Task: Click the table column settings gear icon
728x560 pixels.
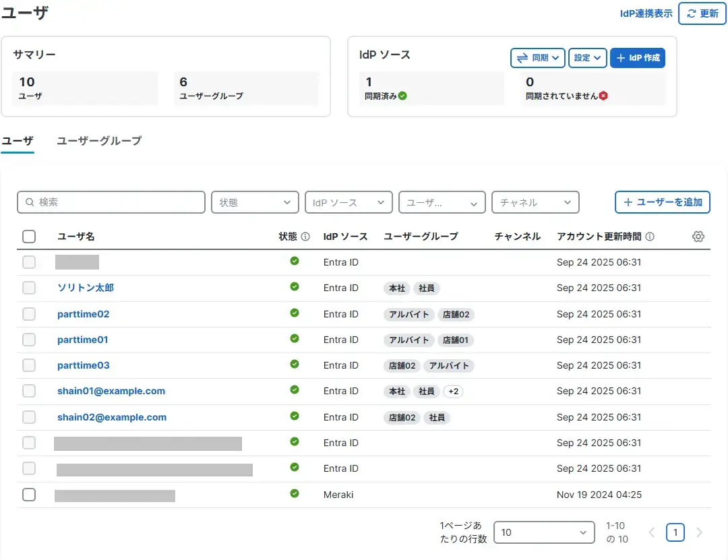Action: point(698,237)
